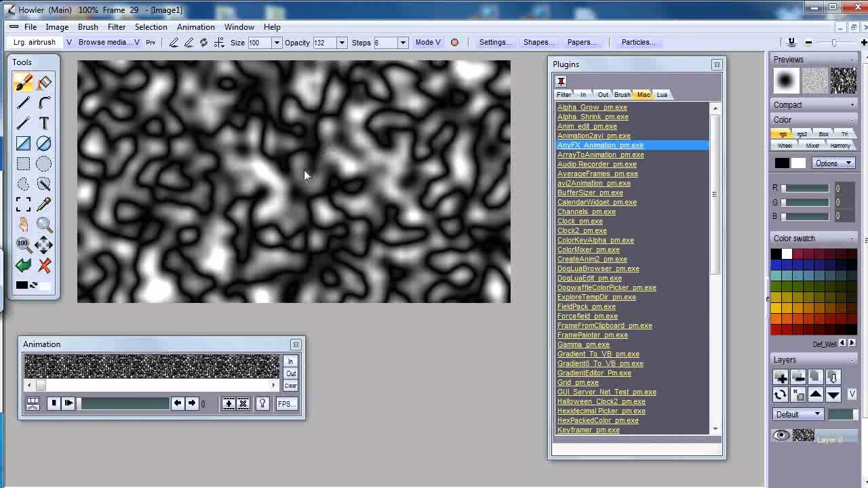Toggle the V button in Layers panel
Screen dimensions: 868x488
852,394
